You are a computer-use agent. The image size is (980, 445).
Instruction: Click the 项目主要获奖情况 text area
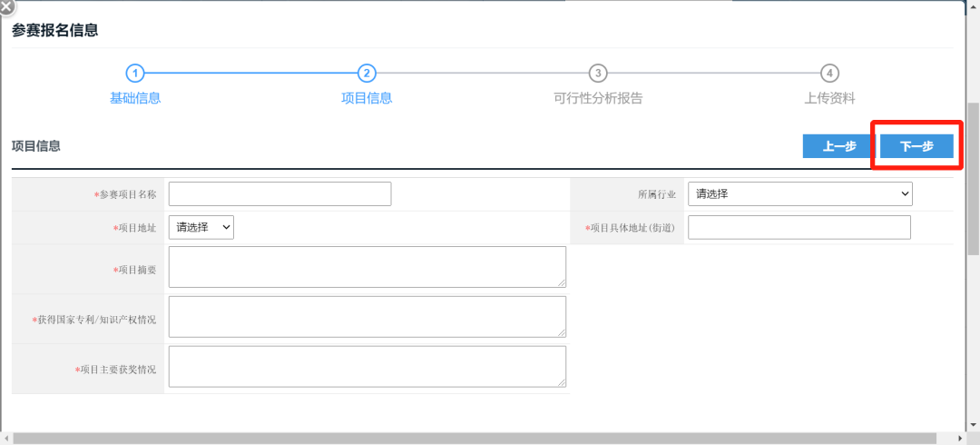click(367, 367)
